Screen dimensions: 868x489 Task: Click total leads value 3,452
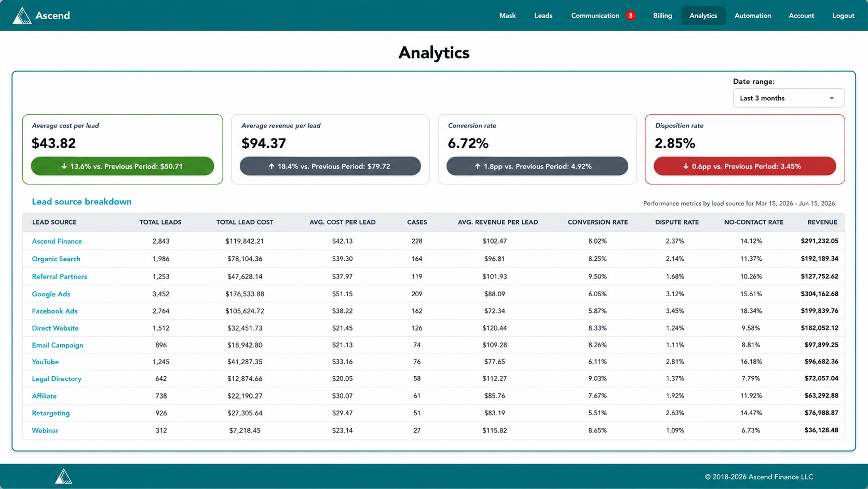161,294
